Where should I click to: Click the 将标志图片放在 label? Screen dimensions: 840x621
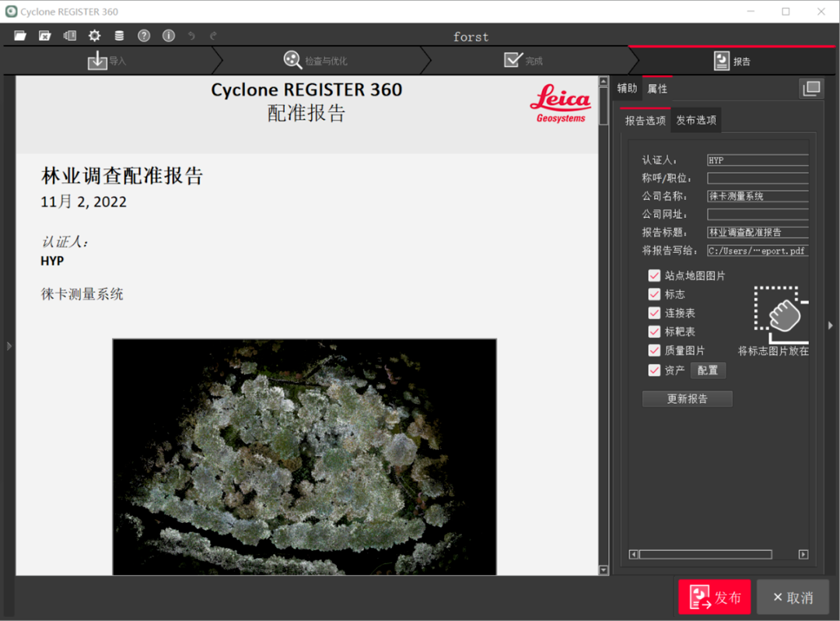tap(774, 351)
